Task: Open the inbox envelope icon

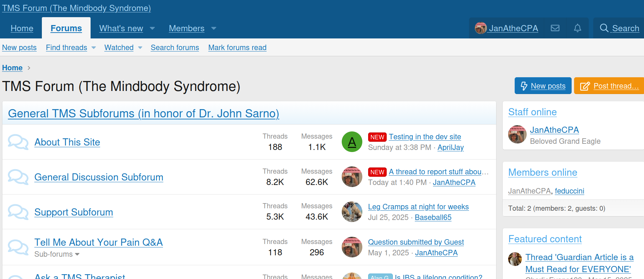Action: [x=555, y=28]
